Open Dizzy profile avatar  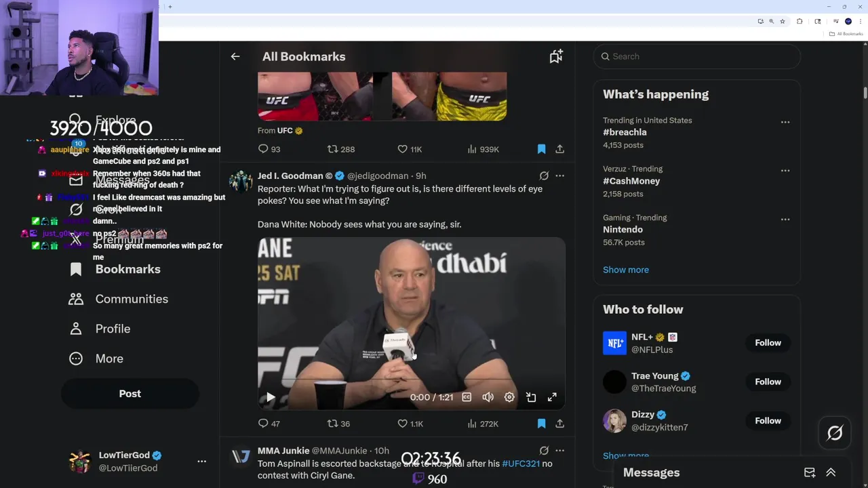click(x=614, y=421)
